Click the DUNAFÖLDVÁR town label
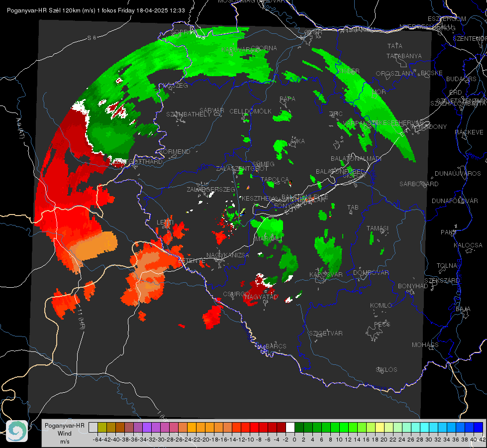The image size is (487, 448). pos(455,201)
